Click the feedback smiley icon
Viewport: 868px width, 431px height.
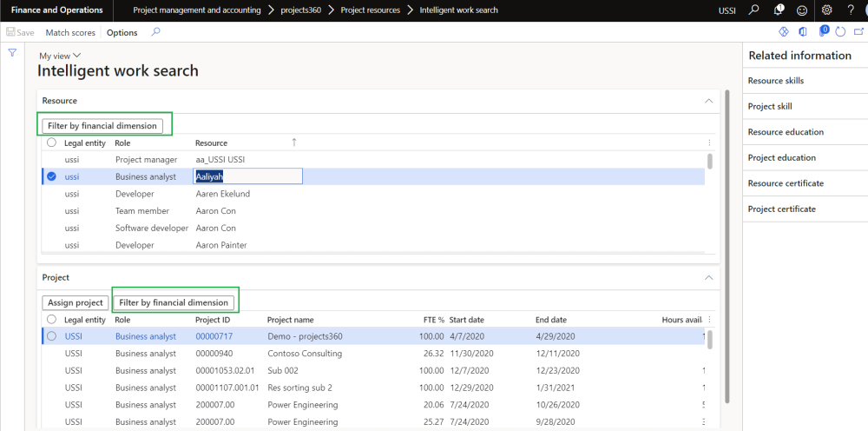[802, 10]
